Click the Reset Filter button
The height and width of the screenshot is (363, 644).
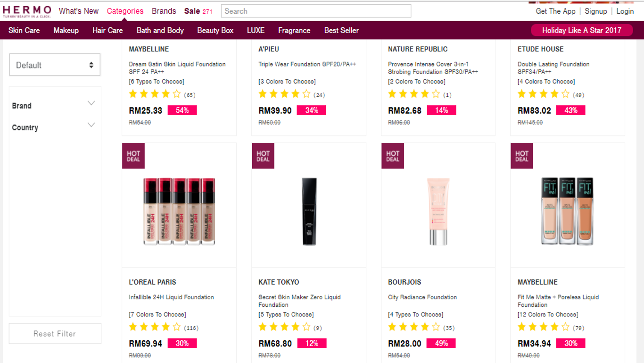pos(55,333)
